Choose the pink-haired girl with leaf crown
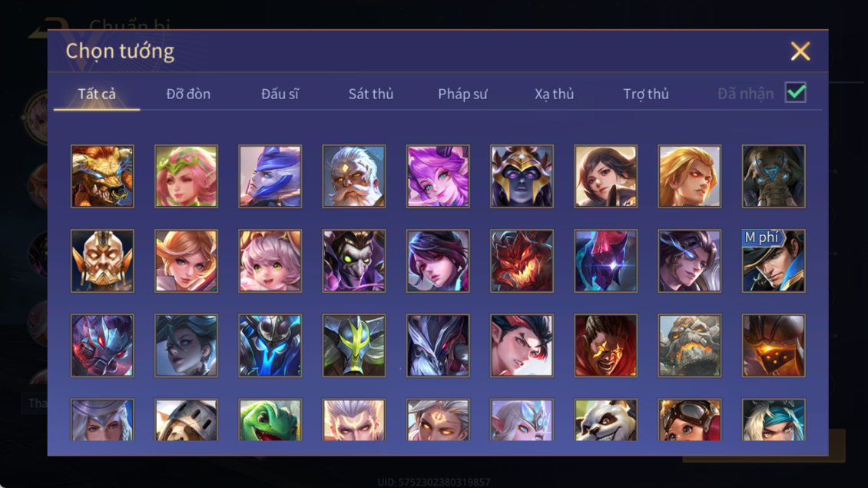This screenshot has height=488, width=868. [186, 176]
